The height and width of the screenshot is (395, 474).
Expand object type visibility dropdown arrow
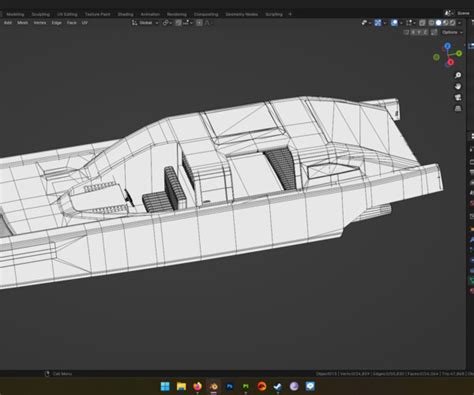pos(370,23)
